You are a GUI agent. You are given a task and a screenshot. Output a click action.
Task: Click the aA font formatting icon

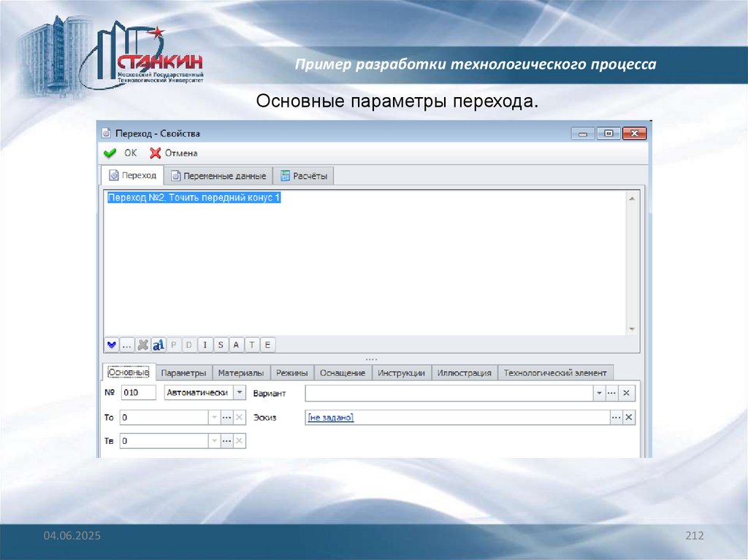[x=159, y=345]
